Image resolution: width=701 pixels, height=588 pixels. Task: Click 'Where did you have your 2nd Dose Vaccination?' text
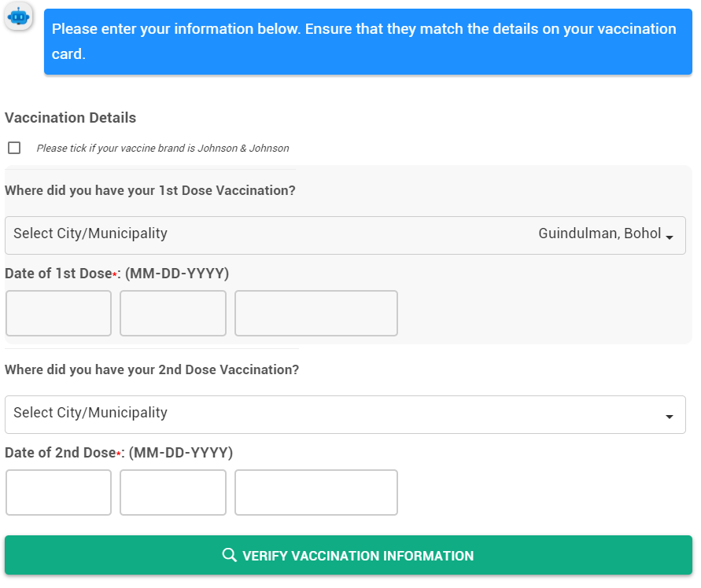point(152,369)
